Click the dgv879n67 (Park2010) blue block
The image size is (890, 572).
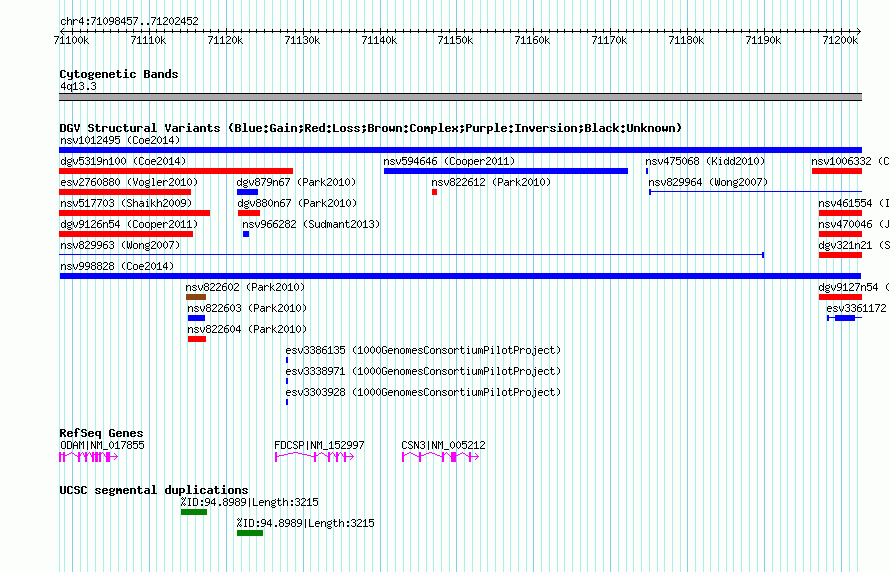tap(247, 192)
